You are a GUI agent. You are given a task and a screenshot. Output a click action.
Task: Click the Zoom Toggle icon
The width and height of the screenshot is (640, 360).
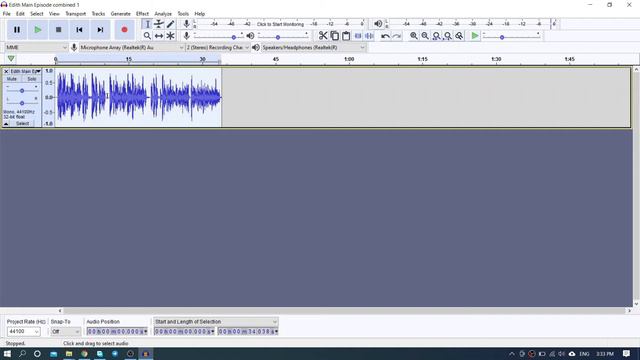pyautogui.click(x=459, y=36)
